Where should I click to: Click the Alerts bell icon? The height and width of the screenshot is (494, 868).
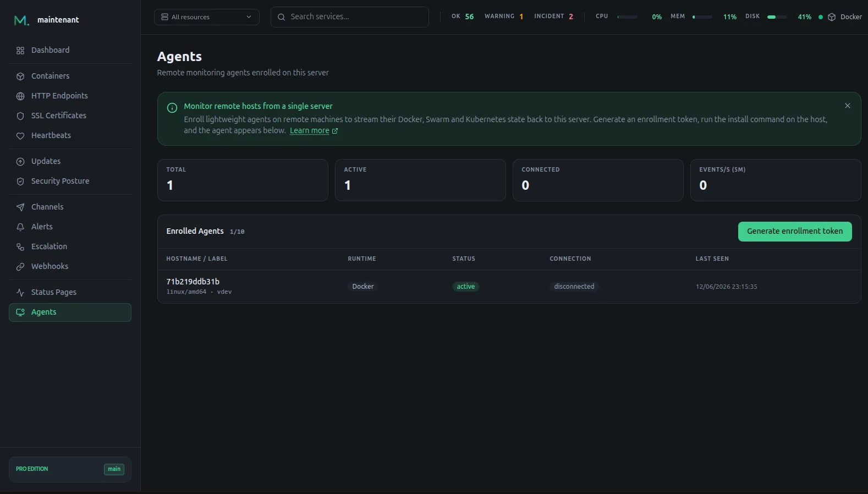pos(20,227)
